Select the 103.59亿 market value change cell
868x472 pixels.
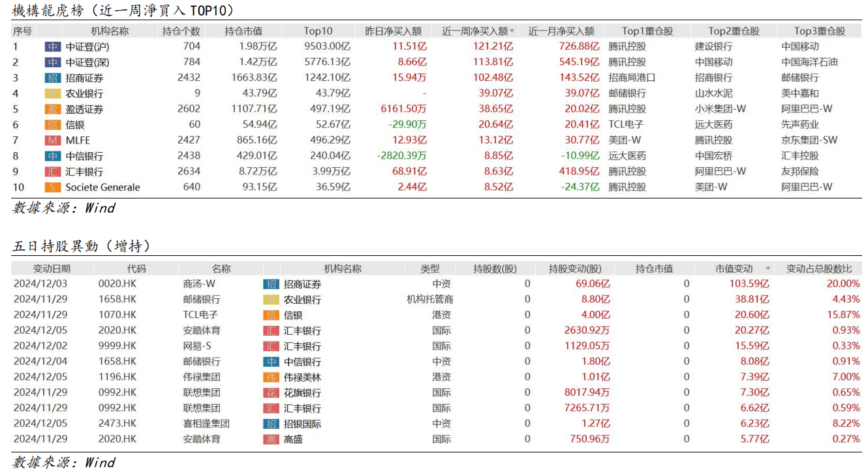(749, 284)
